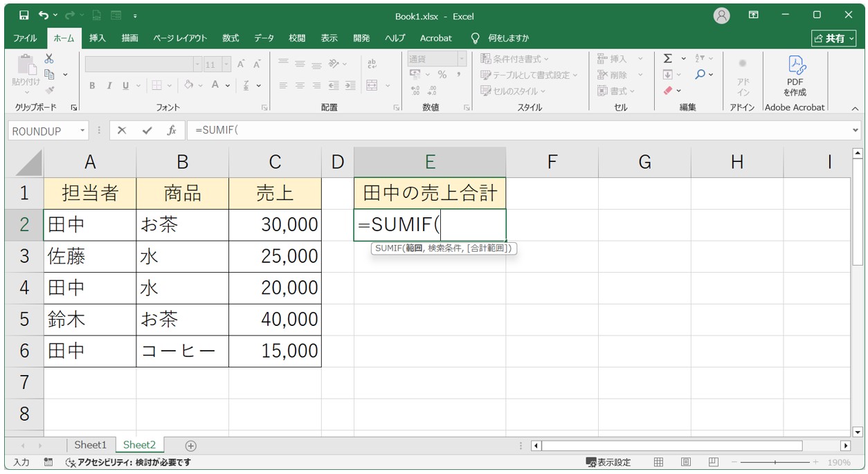Add new sheet with plus icon
Screen dimensions: 868x474
click(x=191, y=446)
